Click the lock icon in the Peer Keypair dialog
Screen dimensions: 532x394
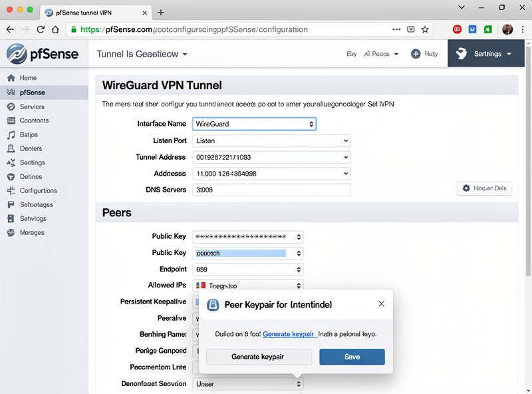pos(213,305)
